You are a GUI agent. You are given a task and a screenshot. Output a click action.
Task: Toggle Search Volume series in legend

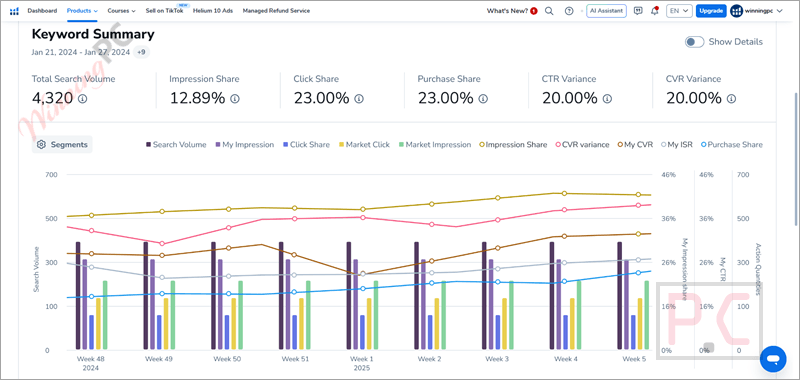click(x=176, y=145)
